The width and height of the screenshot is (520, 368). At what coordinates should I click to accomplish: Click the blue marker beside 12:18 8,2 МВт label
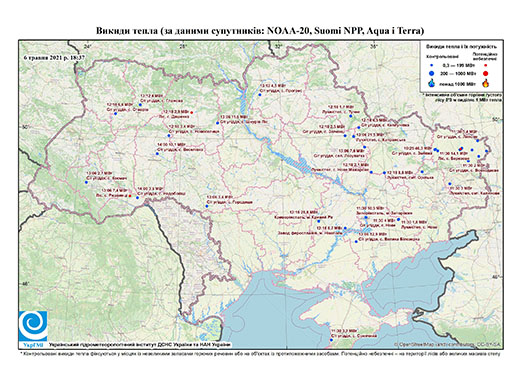click(x=345, y=228)
